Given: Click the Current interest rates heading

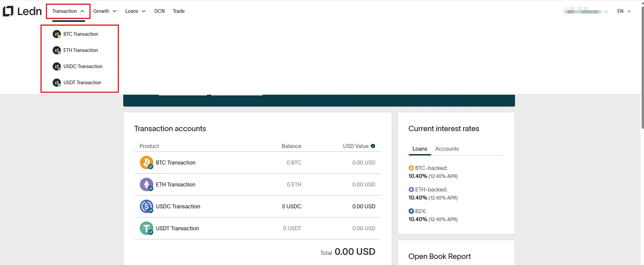Looking at the screenshot, I should (x=444, y=128).
